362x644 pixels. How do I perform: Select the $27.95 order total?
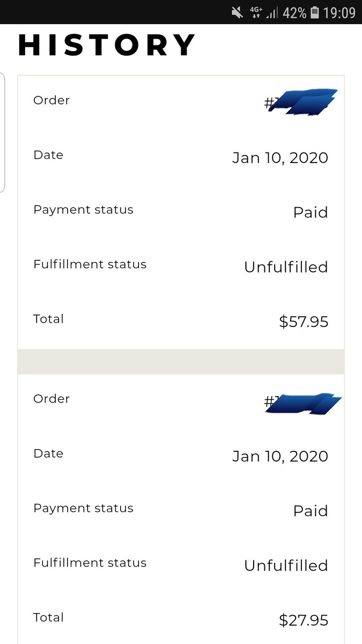tap(304, 620)
